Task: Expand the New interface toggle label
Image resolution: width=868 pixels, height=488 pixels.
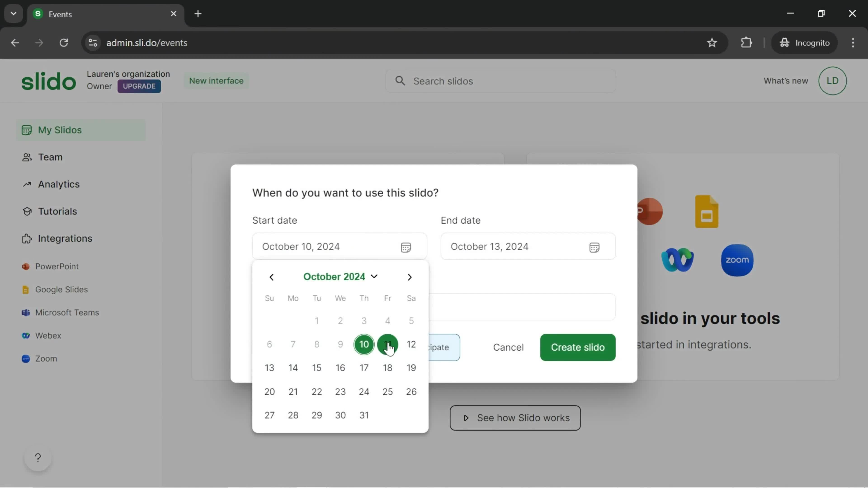Action: click(x=216, y=80)
